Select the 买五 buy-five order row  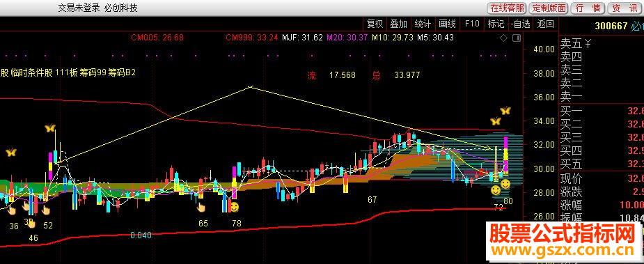click(602, 164)
